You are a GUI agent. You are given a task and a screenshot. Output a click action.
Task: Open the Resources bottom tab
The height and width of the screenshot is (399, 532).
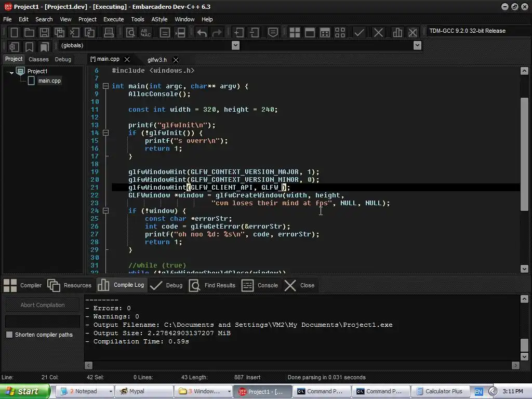tap(70, 285)
